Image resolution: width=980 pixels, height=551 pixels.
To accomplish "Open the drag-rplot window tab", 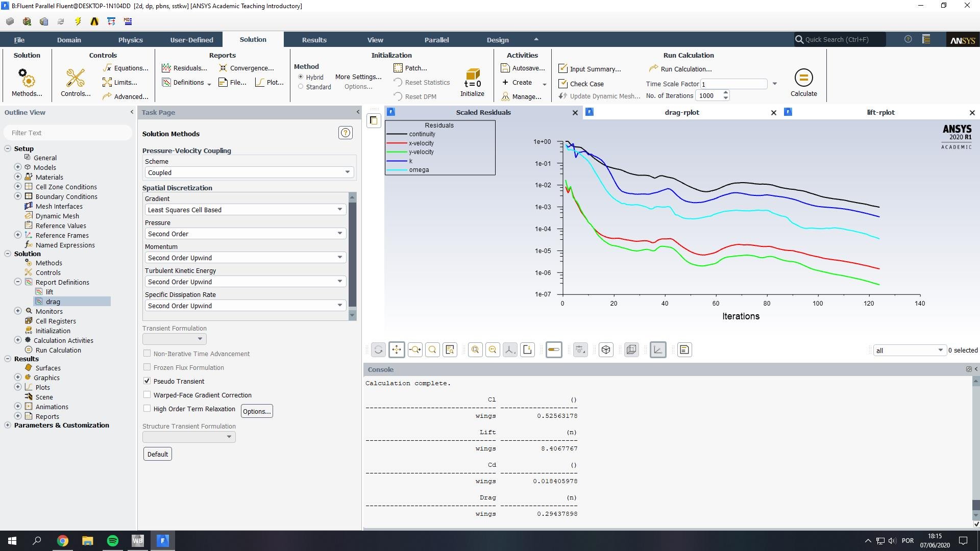I will coord(681,112).
